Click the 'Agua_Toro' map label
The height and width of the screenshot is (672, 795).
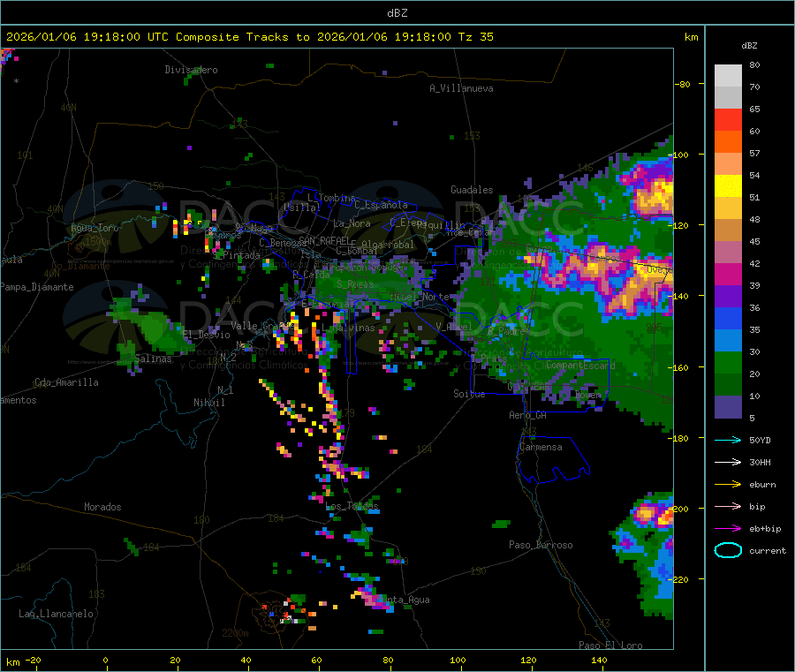(95, 228)
